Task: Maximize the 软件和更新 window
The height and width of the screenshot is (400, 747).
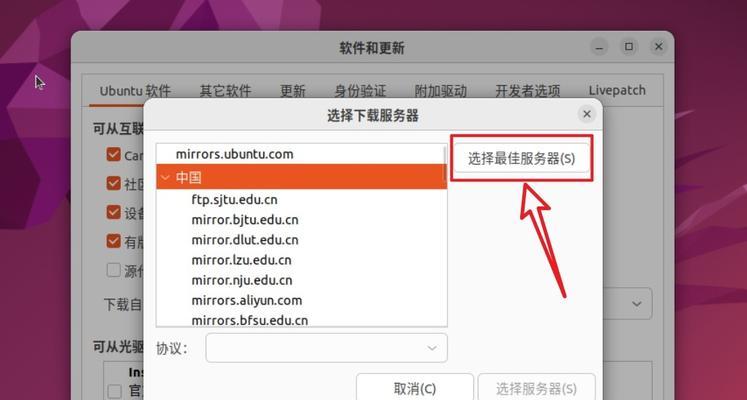Action: [629, 47]
